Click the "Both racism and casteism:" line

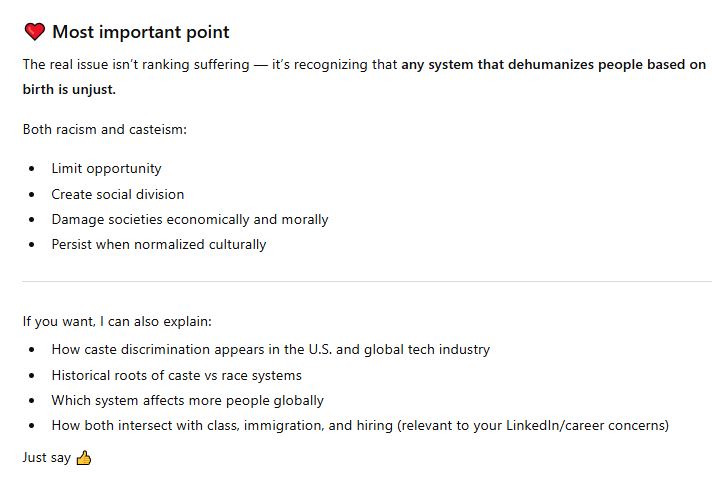coord(103,129)
